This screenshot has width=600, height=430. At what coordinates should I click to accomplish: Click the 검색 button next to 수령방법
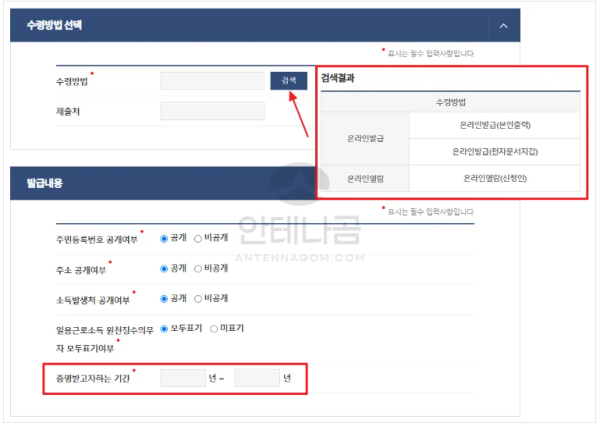pos(288,81)
